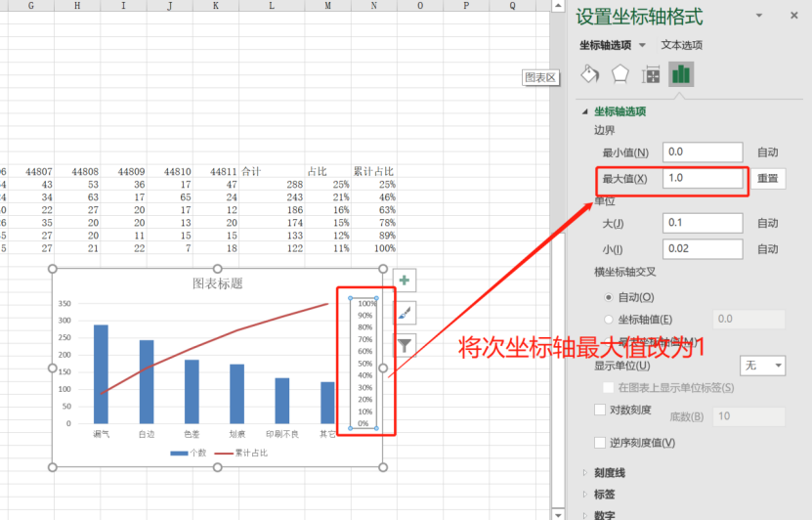Open the Chart Styles paintbrush button
The image size is (812, 520).
coord(405,313)
